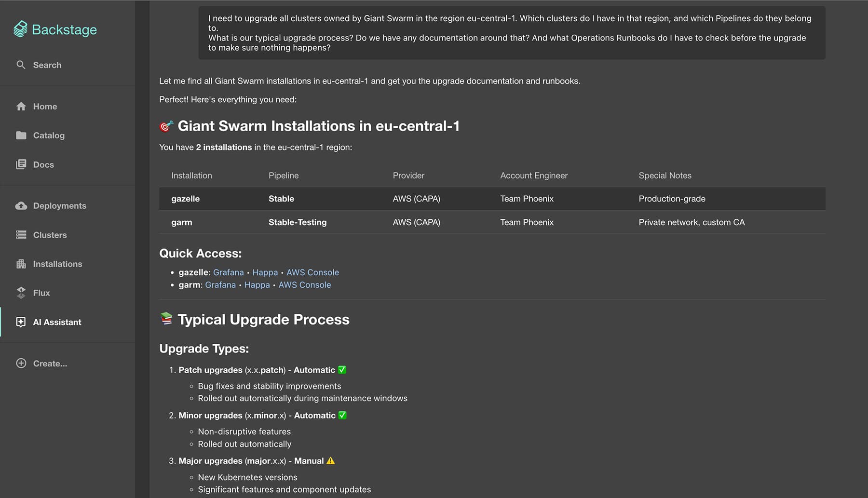Viewport: 868px width, 498px height.
Task: Select the Clusters list icon
Action: pyautogui.click(x=21, y=235)
